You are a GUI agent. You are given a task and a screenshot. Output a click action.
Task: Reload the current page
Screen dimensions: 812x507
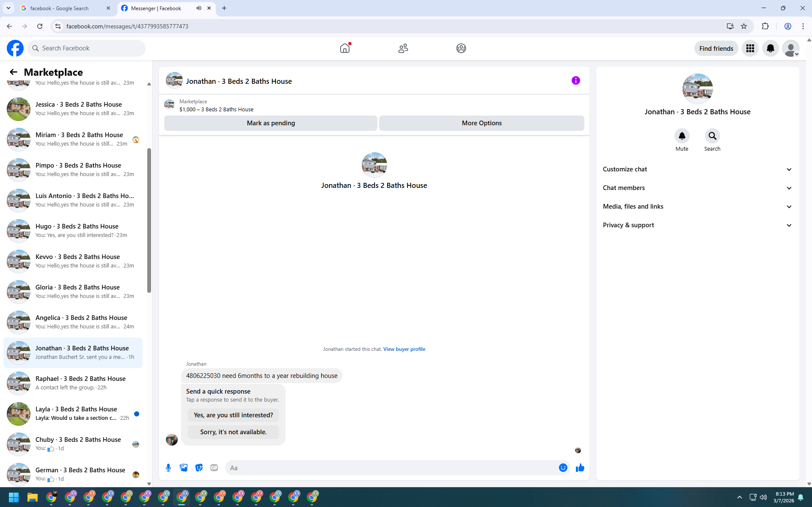(x=40, y=26)
